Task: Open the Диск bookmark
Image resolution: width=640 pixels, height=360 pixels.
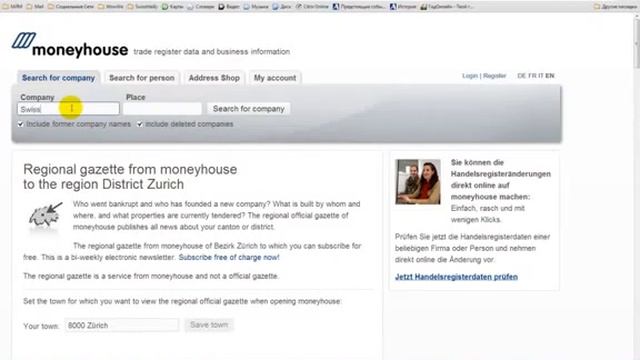Action: (x=282, y=7)
